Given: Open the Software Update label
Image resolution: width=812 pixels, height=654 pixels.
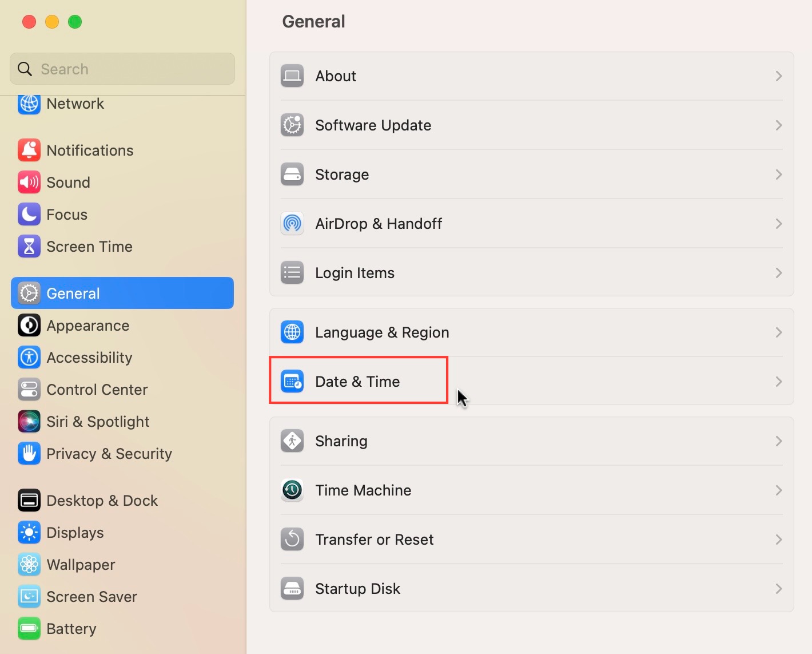Looking at the screenshot, I should 373,125.
